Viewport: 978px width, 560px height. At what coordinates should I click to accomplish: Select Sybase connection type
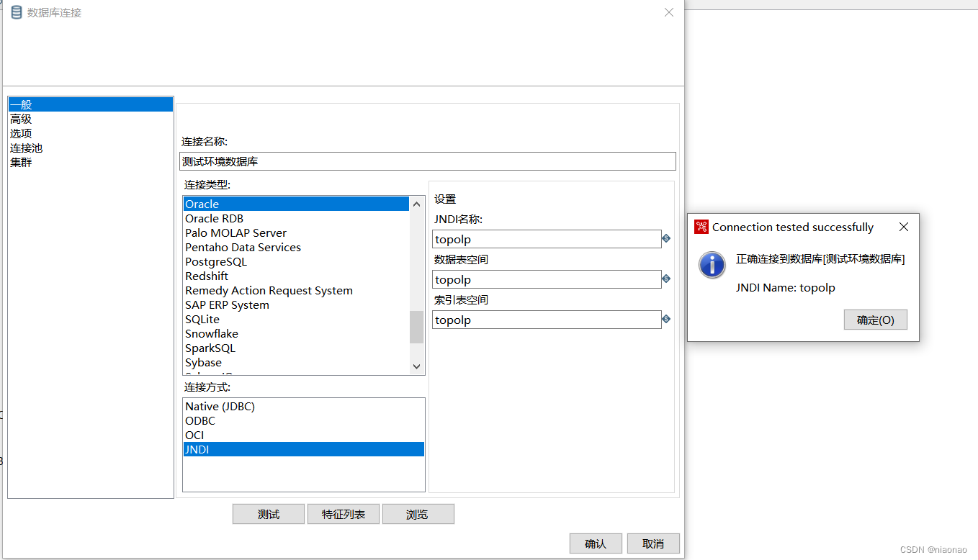296,362
